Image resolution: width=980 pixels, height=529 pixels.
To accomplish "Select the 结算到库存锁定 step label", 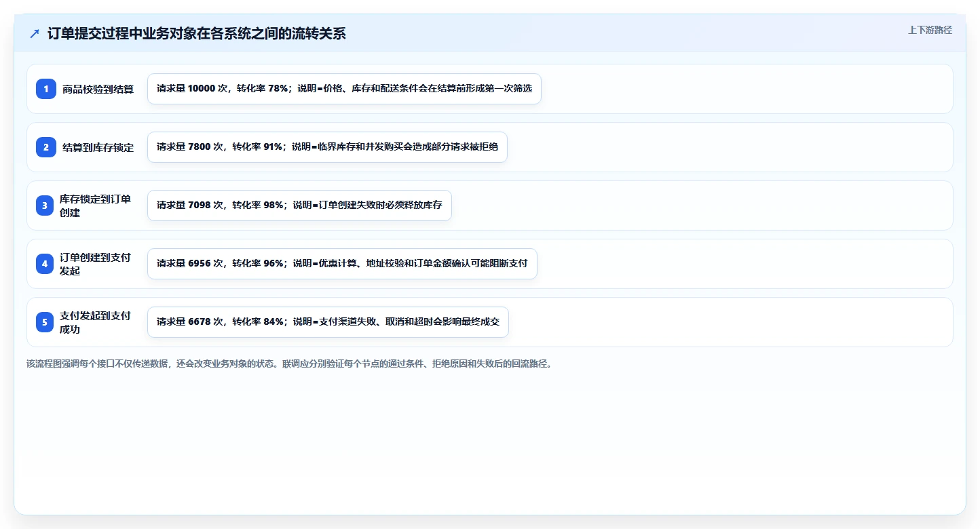I will 98,147.
